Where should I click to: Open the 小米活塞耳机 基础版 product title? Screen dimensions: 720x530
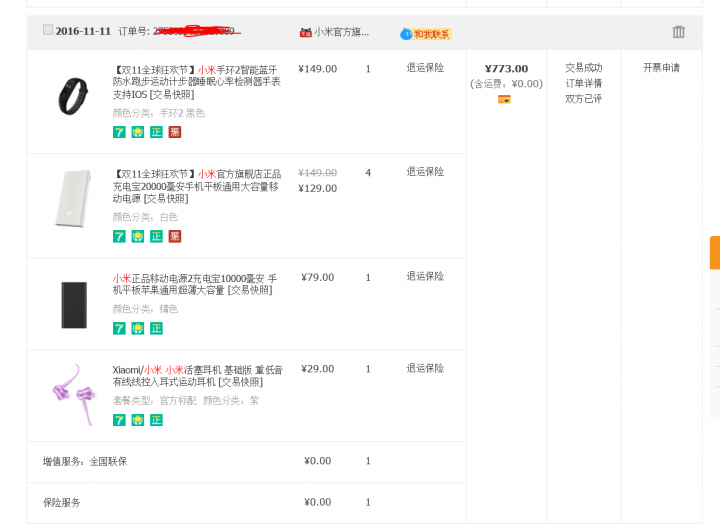click(x=197, y=376)
